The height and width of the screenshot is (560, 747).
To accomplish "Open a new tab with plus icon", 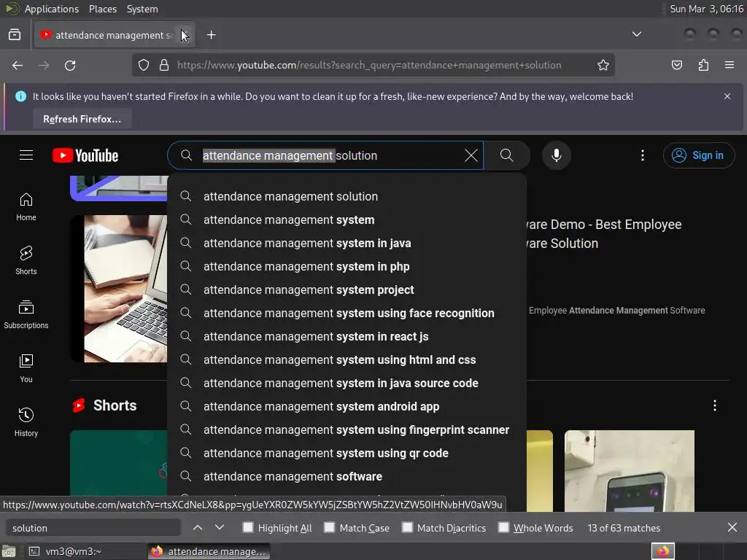I will [x=211, y=35].
